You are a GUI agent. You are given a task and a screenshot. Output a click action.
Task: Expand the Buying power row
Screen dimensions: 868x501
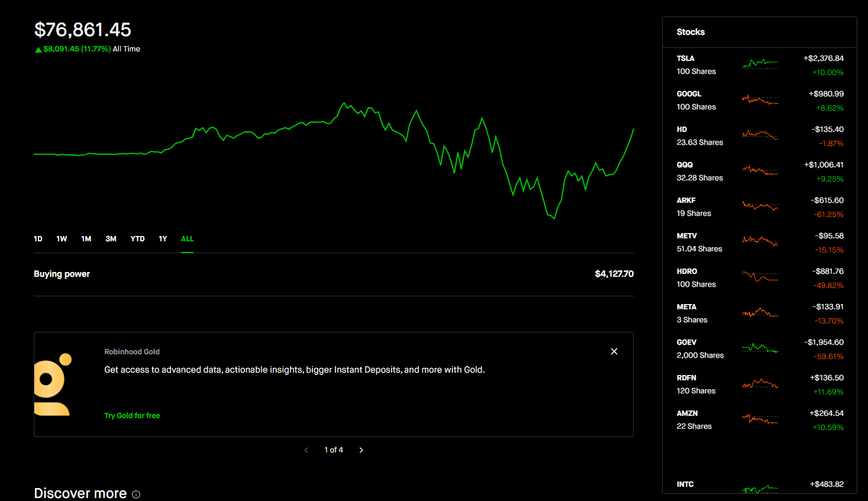(334, 274)
